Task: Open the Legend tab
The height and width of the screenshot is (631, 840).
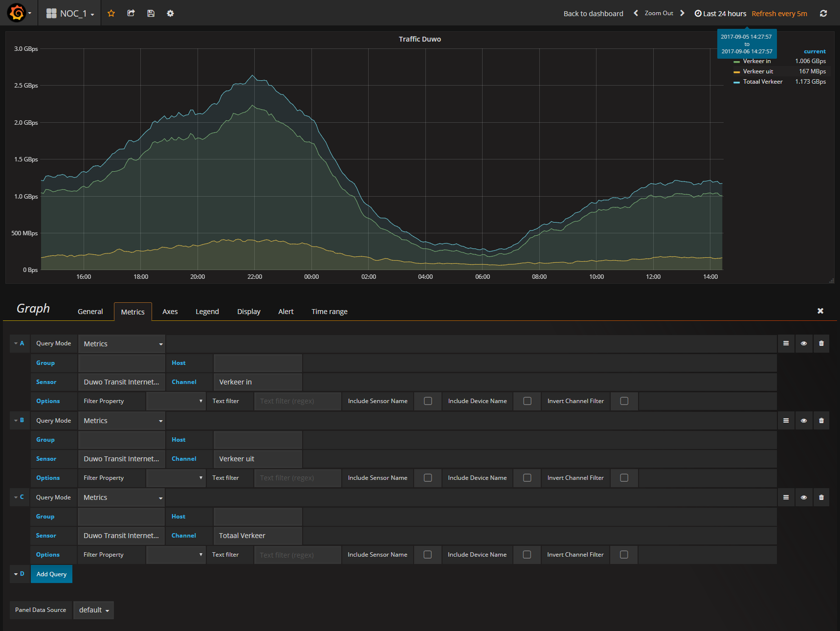Action: click(207, 312)
